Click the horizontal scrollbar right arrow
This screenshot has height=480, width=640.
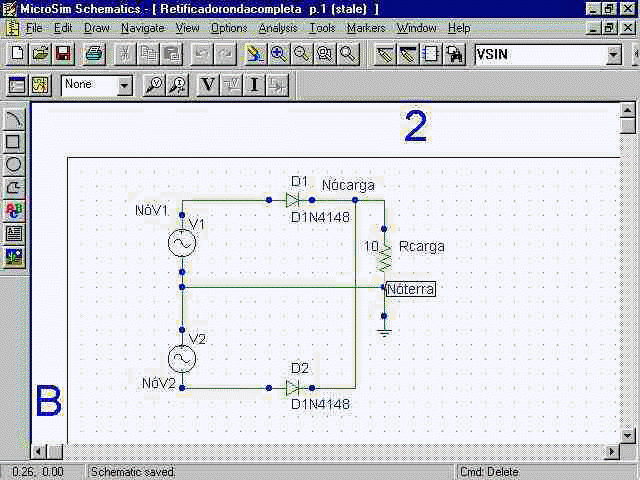[x=612, y=451]
